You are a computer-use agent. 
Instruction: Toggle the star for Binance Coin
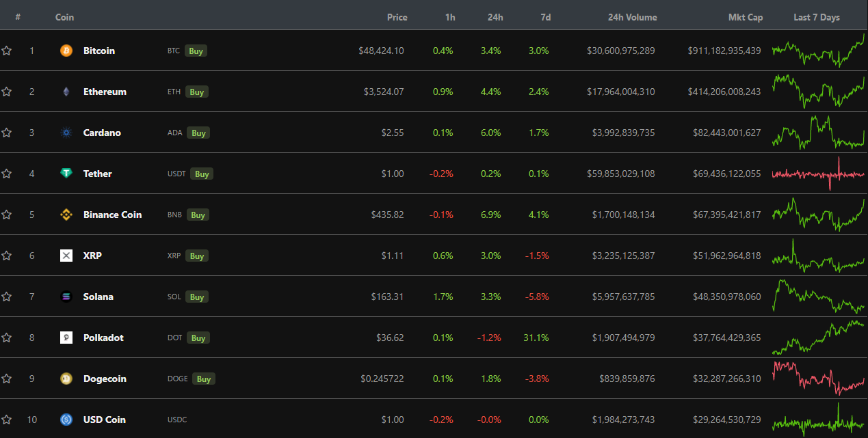pyautogui.click(x=7, y=215)
